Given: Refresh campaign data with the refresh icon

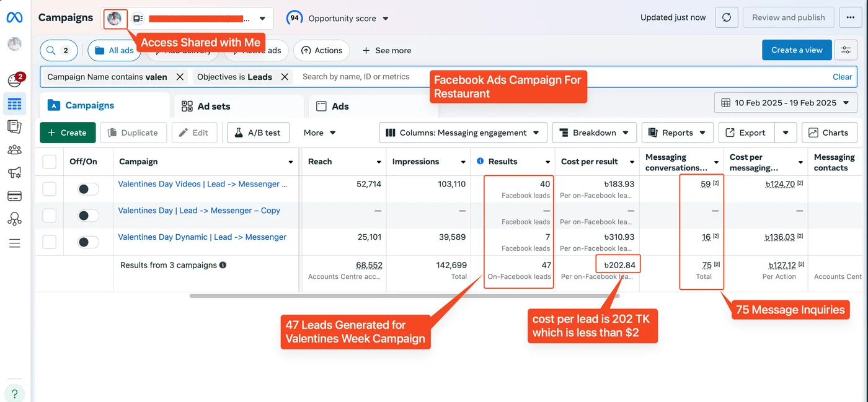Looking at the screenshot, I should click(x=726, y=17).
